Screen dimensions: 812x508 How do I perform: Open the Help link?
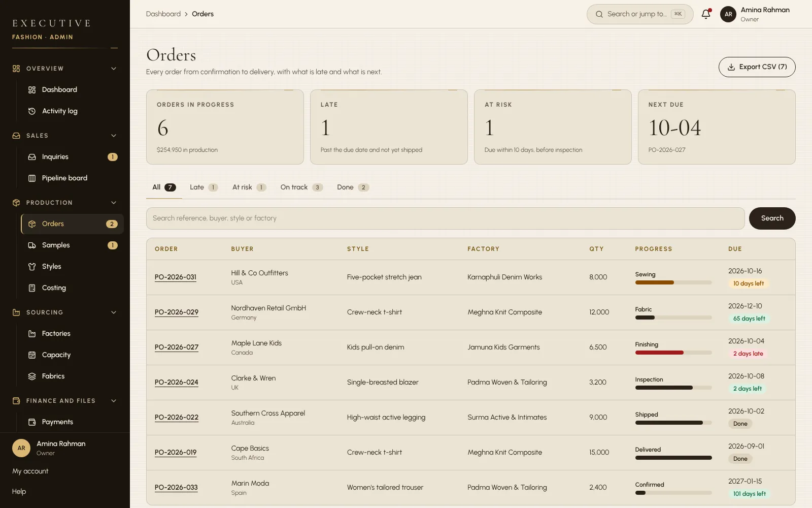pos(19,492)
